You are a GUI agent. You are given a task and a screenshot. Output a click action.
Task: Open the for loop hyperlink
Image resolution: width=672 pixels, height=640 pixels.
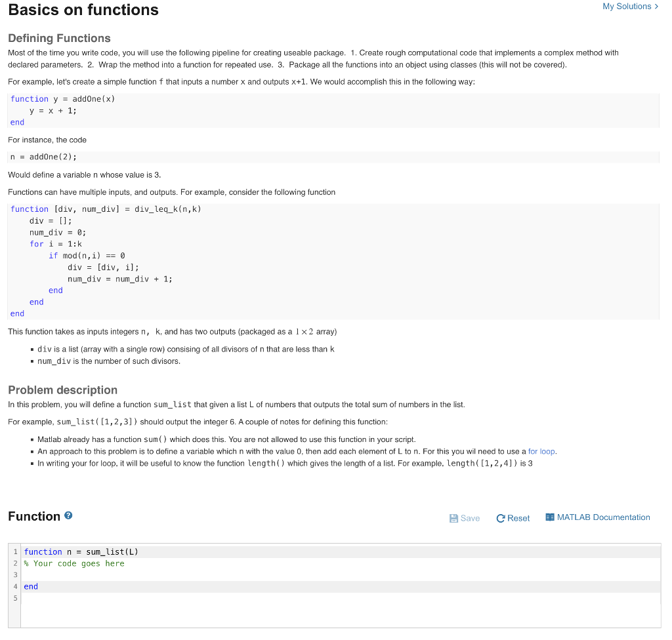542,452
